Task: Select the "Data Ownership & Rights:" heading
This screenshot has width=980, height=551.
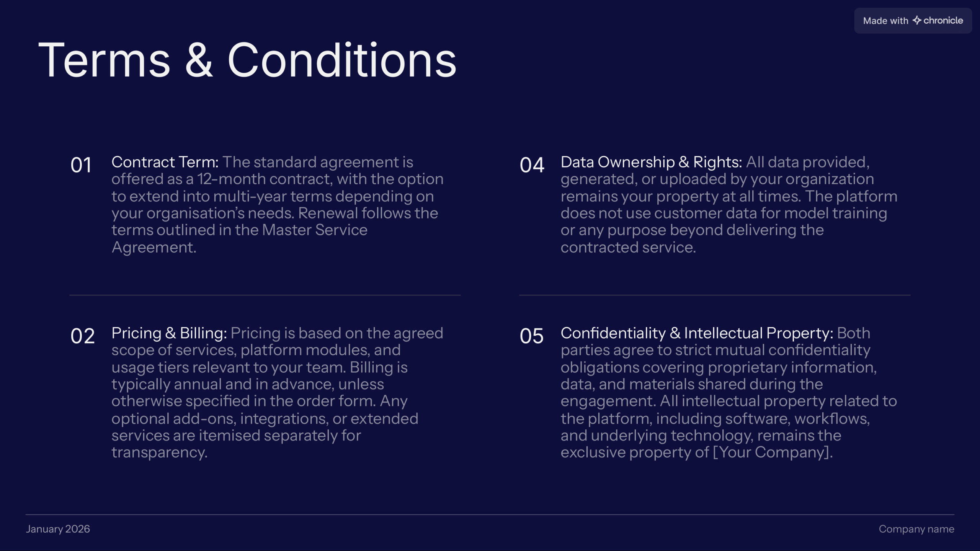Action: (x=651, y=162)
